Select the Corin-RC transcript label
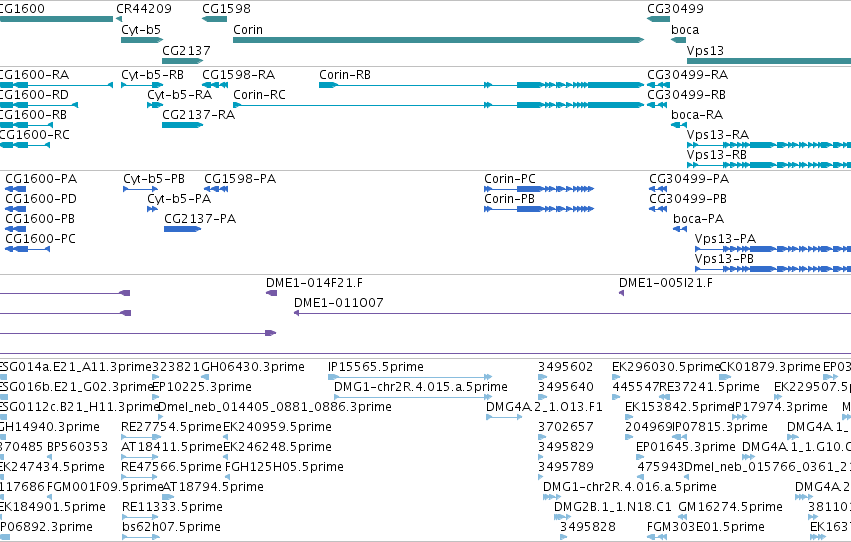The image size is (851, 542). click(x=259, y=95)
